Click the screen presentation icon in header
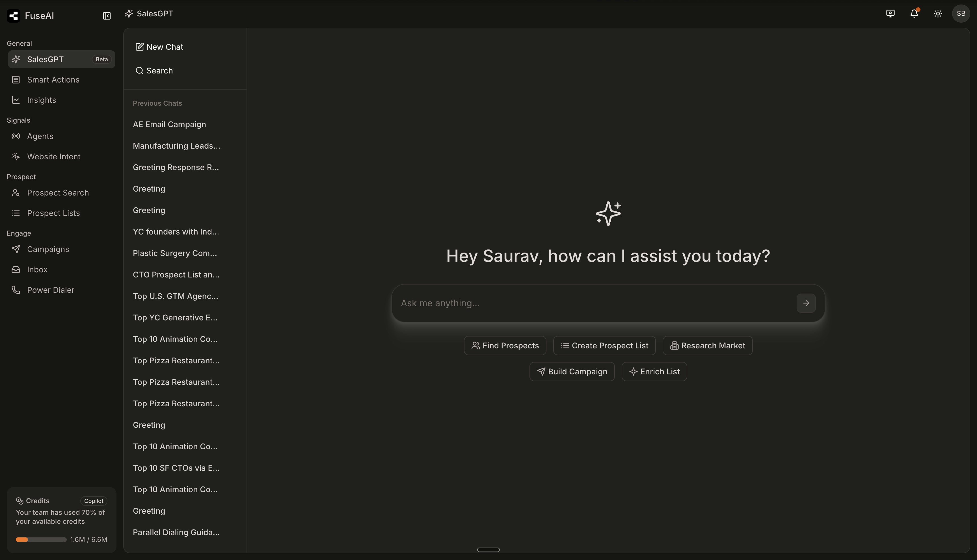 click(x=890, y=14)
